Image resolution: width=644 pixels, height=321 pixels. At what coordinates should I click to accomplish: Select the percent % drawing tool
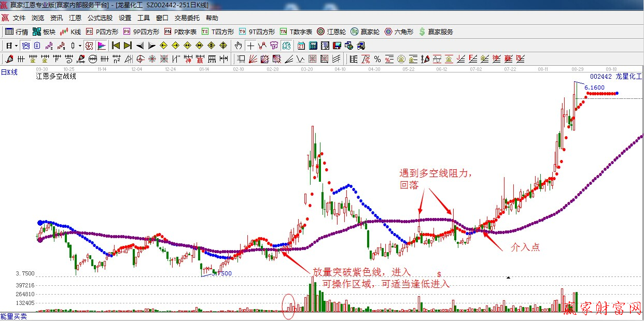(377, 59)
